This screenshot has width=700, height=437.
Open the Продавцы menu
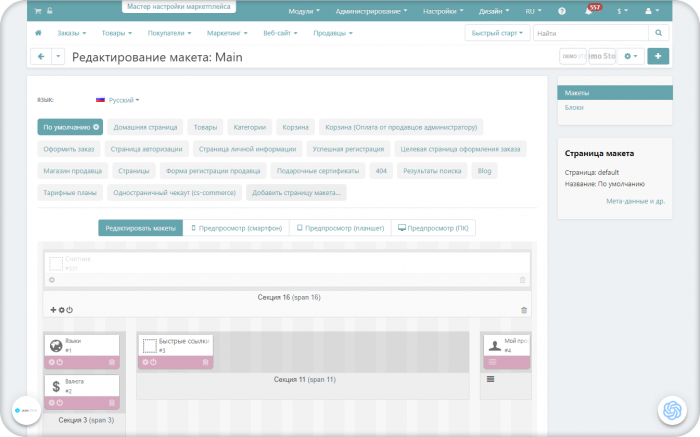click(333, 33)
